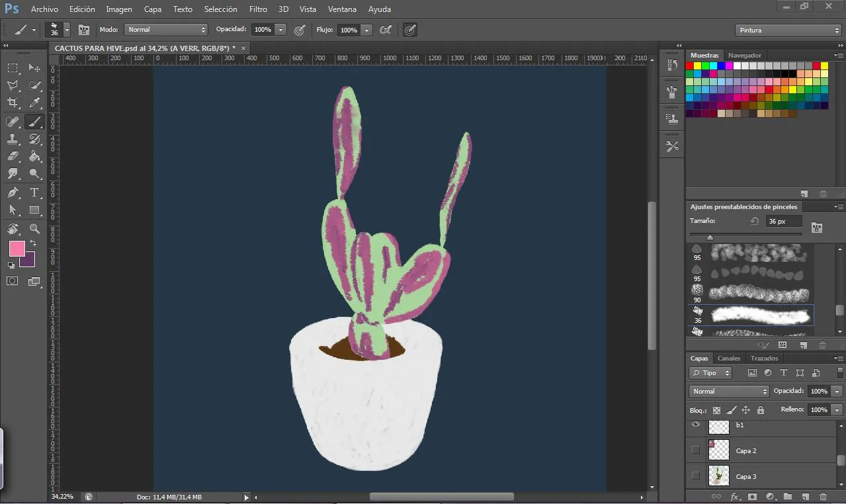Delete layer using trash icon in Capas
The image size is (846, 504).
click(x=823, y=496)
